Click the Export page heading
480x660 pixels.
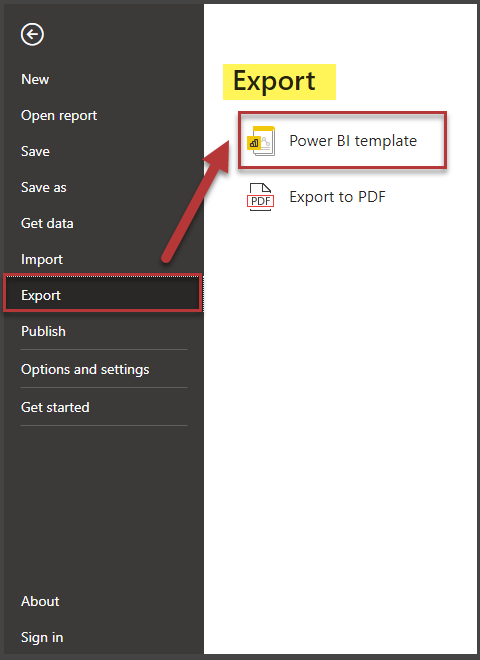click(274, 81)
